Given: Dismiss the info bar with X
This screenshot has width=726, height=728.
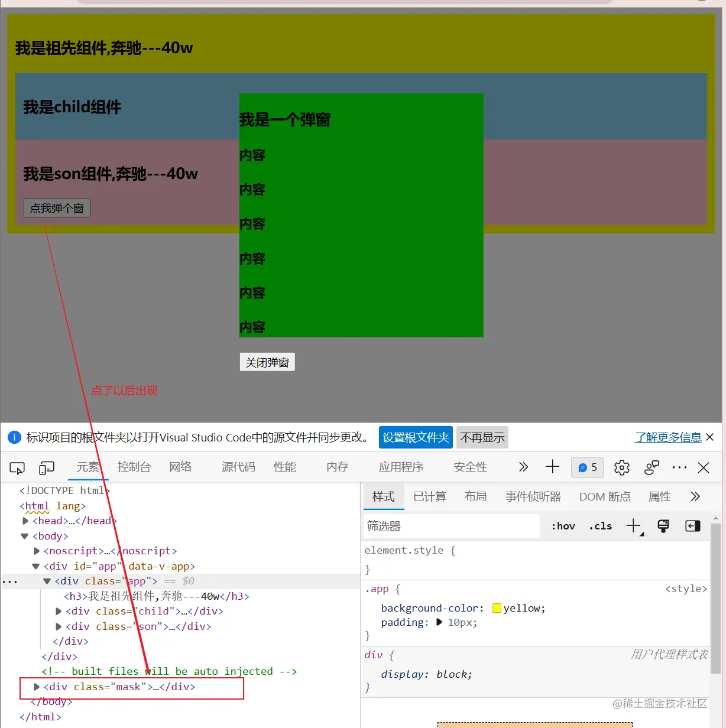Looking at the screenshot, I should [x=710, y=437].
